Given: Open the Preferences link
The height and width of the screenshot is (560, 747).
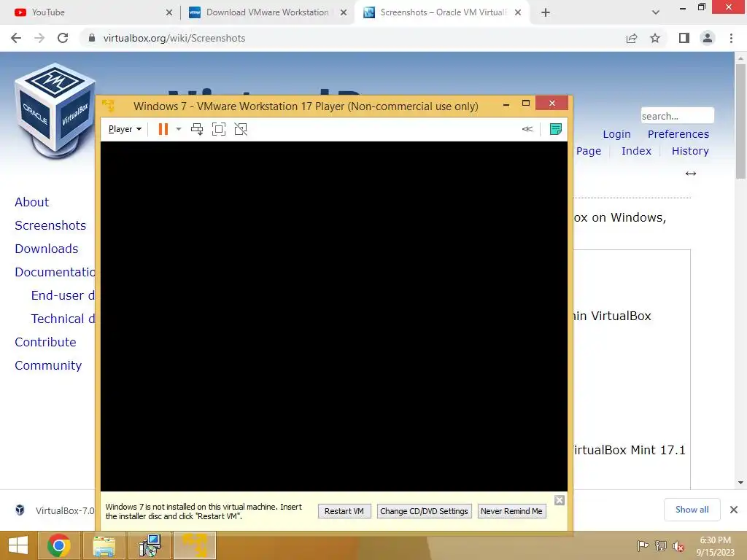Looking at the screenshot, I should 678,134.
